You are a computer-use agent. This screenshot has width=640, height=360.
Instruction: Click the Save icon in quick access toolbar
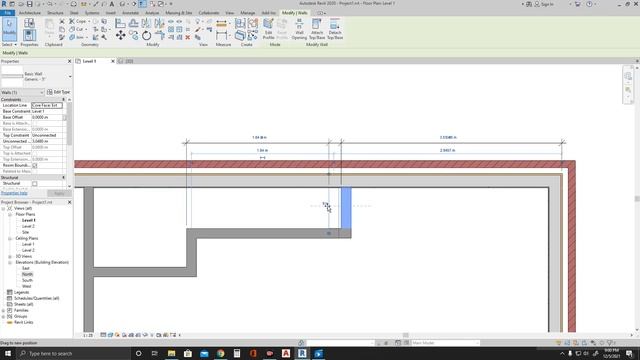(29, 4)
